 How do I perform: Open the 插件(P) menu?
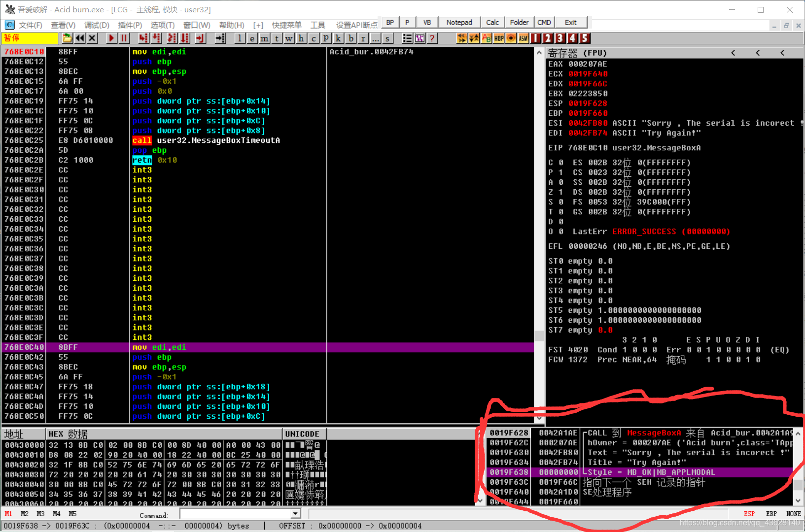[x=130, y=25]
